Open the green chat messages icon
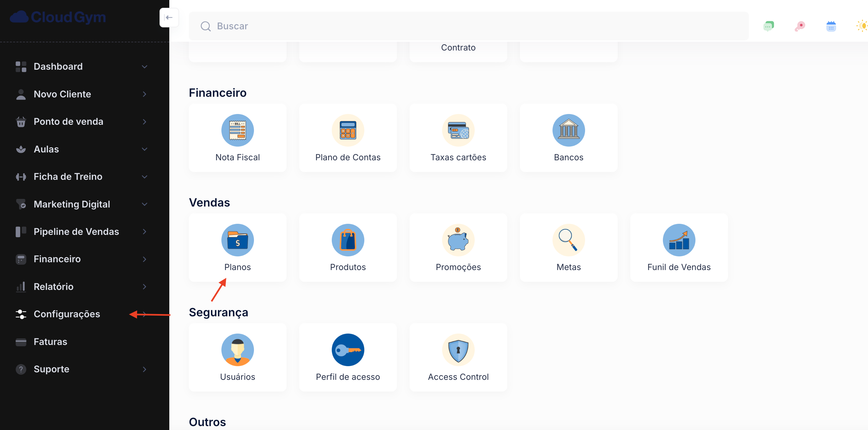 (768, 26)
